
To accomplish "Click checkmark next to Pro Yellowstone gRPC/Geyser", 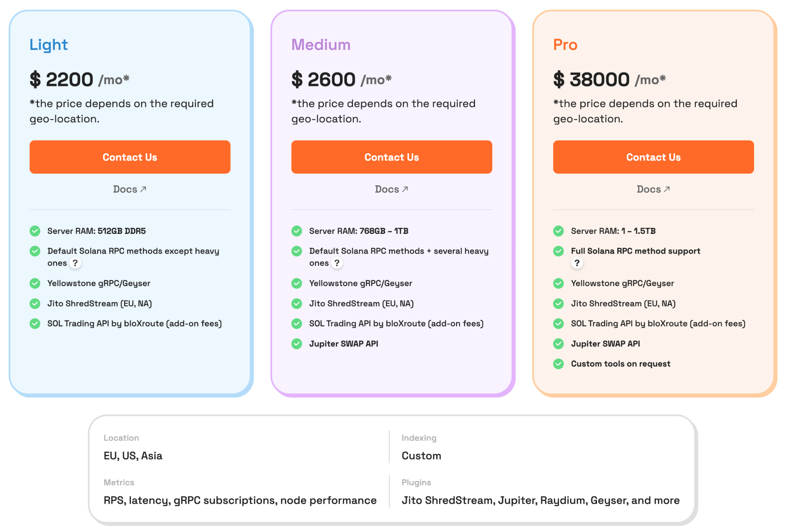I will pyautogui.click(x=558, y=283).
